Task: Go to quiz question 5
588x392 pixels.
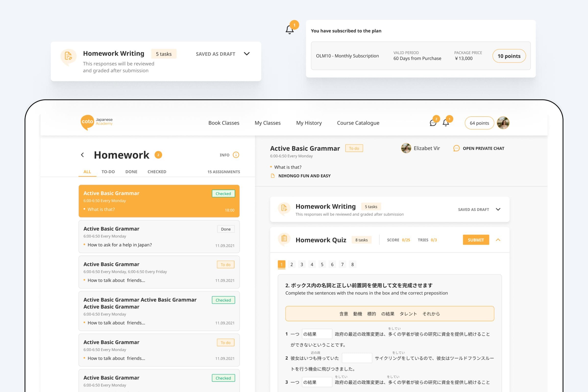Action: click(x=322, y=264)
